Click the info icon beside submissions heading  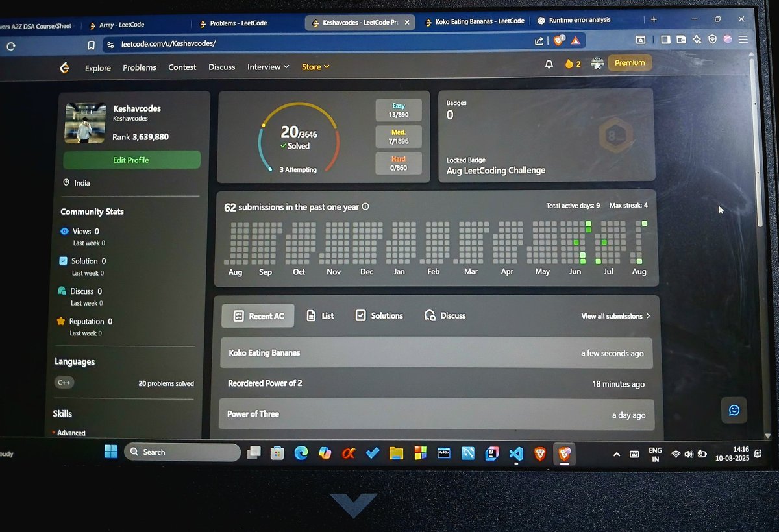coord(365,206)
